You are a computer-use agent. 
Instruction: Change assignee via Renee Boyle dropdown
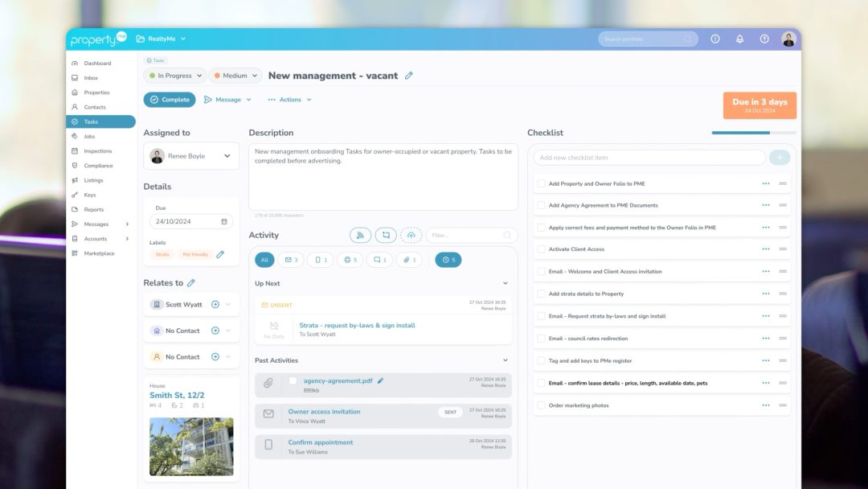tap(191, 156)
